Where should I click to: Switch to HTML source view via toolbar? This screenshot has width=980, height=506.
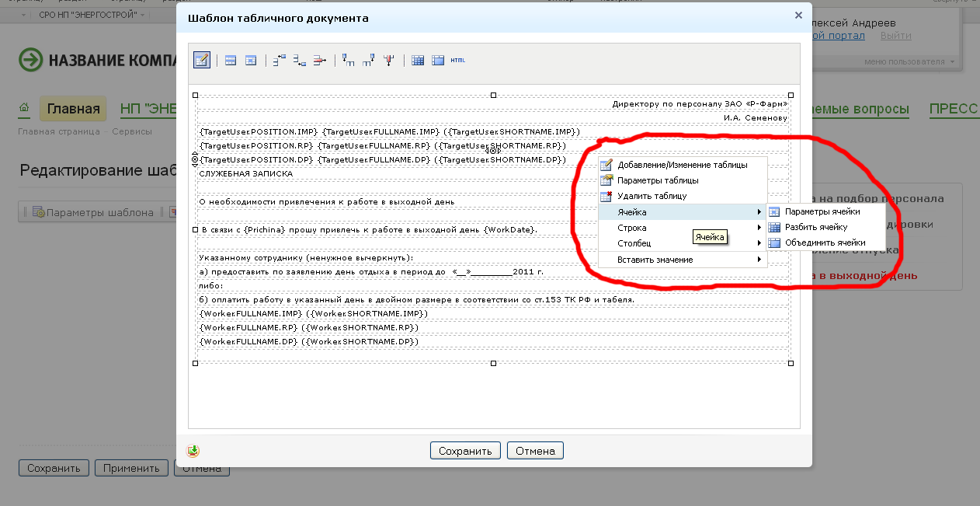(x=458, y=60)
